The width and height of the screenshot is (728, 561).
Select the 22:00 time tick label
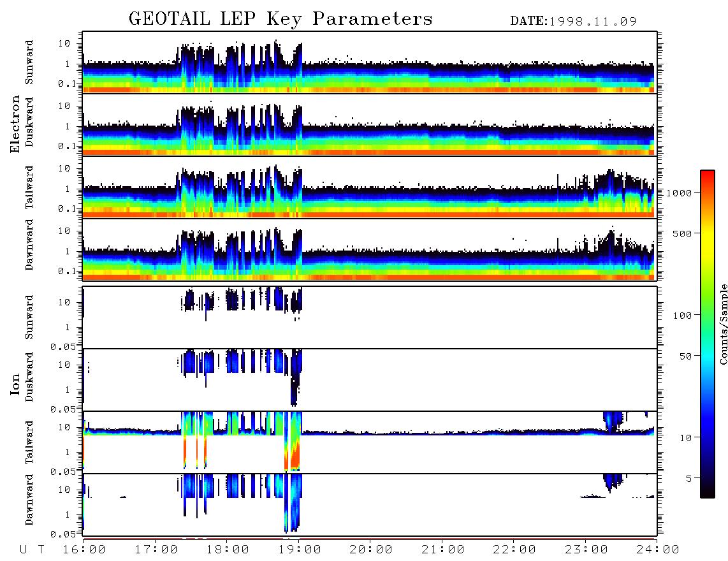point(514,550)
